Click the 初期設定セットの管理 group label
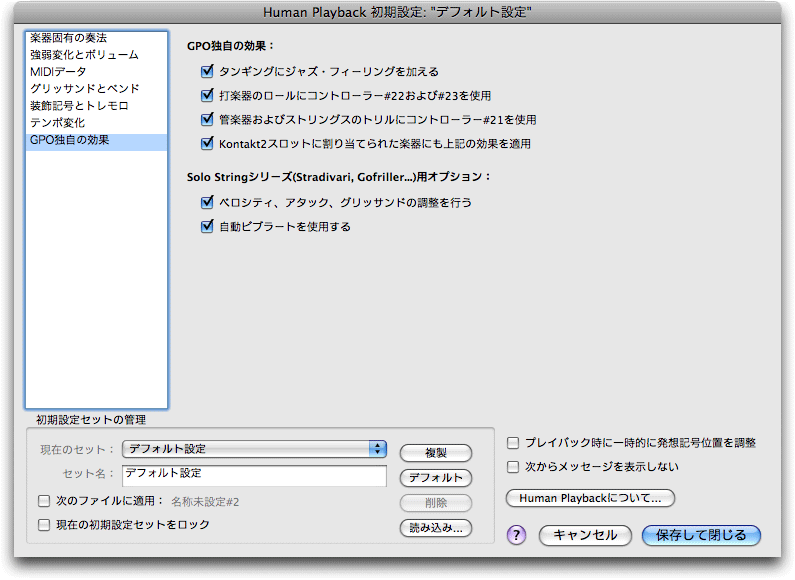This screenshot has width=795, height=580. click(x=91, y=420)
